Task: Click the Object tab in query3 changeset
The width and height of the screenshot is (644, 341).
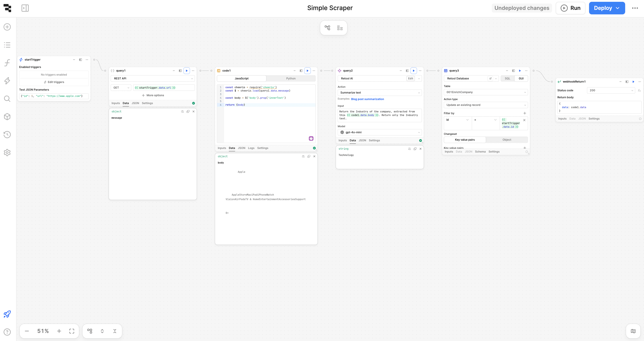Action: click(506, 139)
